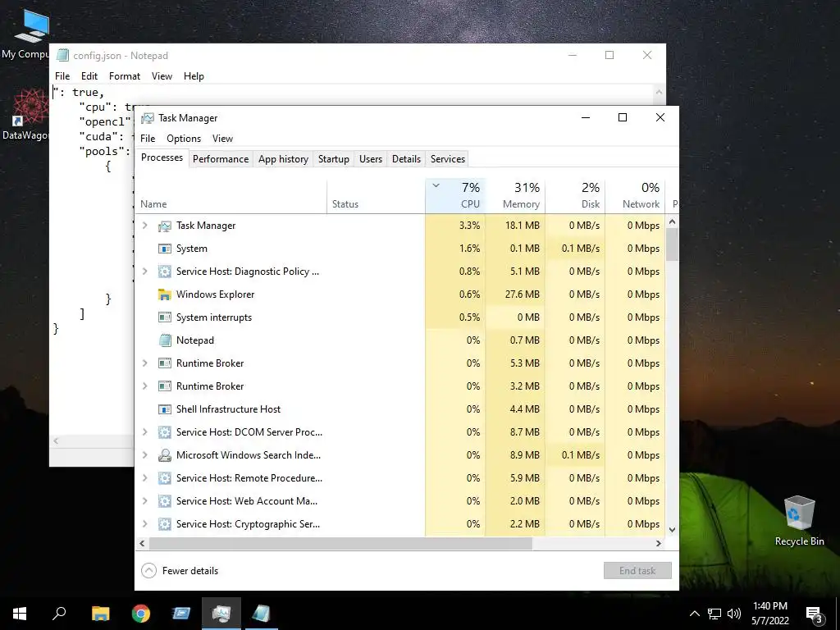Viewport: 840px width, 630px height.
Task: Open the Recycle Bin desktop icon
Action: pos(799,521)
